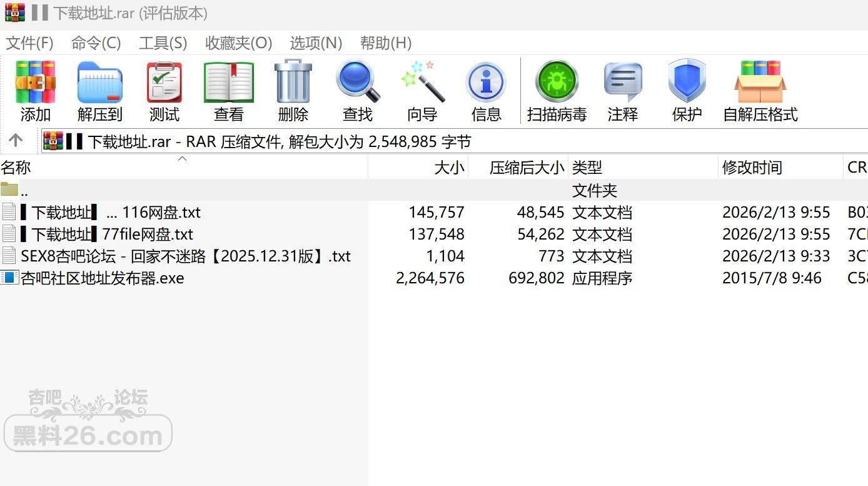868x486 pixels.
Task: Open the 收藏夹(O) menu
Action: [x=238, y=43]
